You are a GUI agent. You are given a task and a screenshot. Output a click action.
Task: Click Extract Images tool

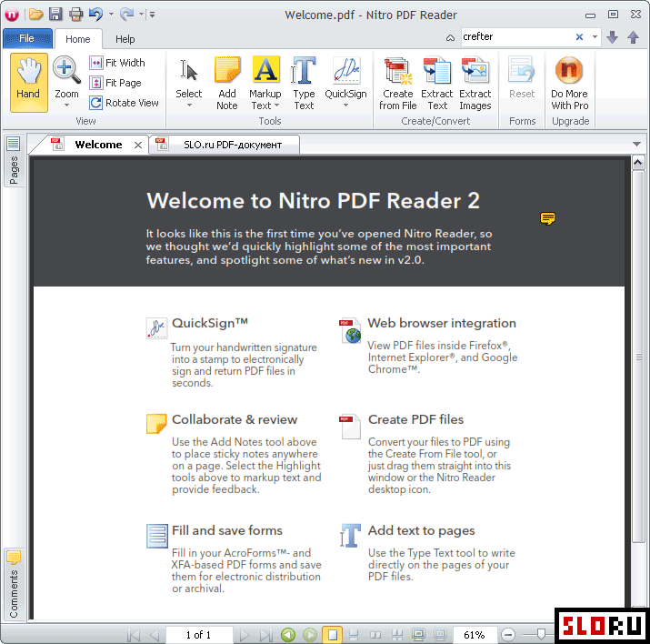pyautogui.click(x=475, y=83)
